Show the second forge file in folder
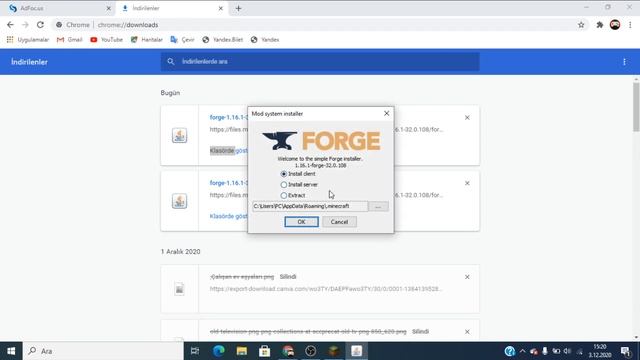 (229, 216)
